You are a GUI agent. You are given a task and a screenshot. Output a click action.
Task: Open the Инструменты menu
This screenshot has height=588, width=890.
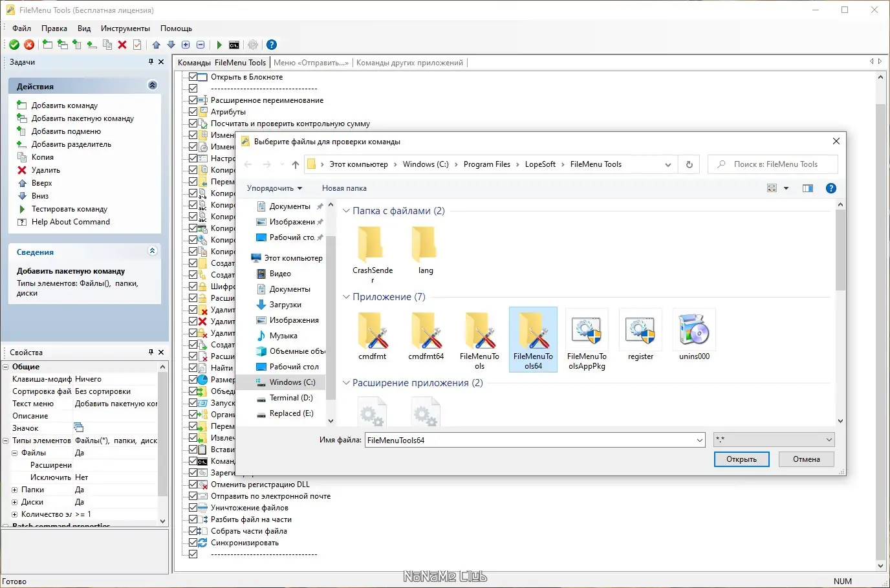pyautogui.click(x=125, y=28)
